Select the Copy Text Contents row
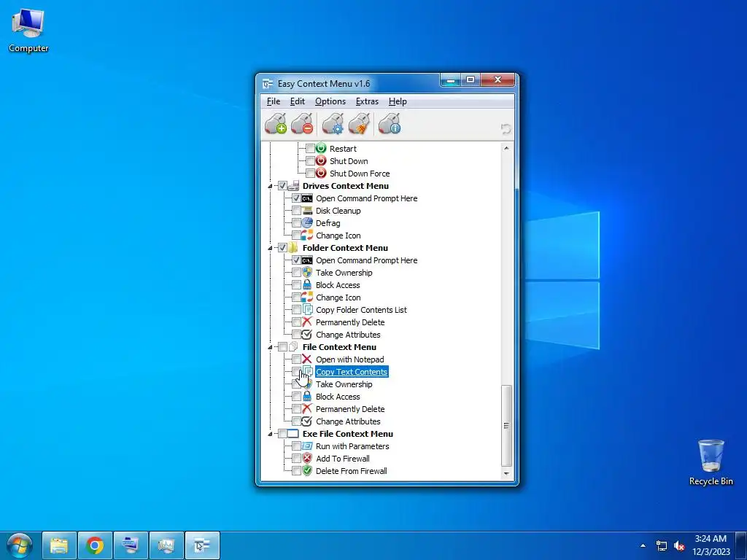The image size is (747, 560). tap(352, 371)
